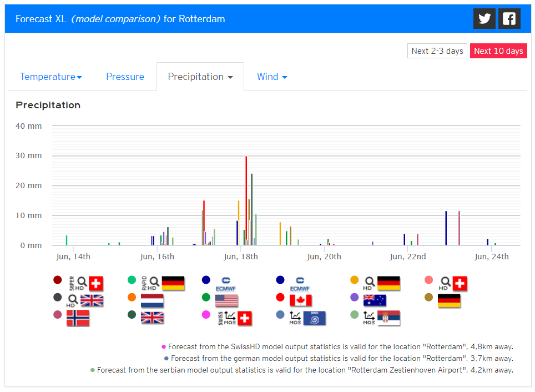The height and width of the screenshot is (392, 535).
Task: Expand the Wind dropdown tab
Action: (272, 77)
